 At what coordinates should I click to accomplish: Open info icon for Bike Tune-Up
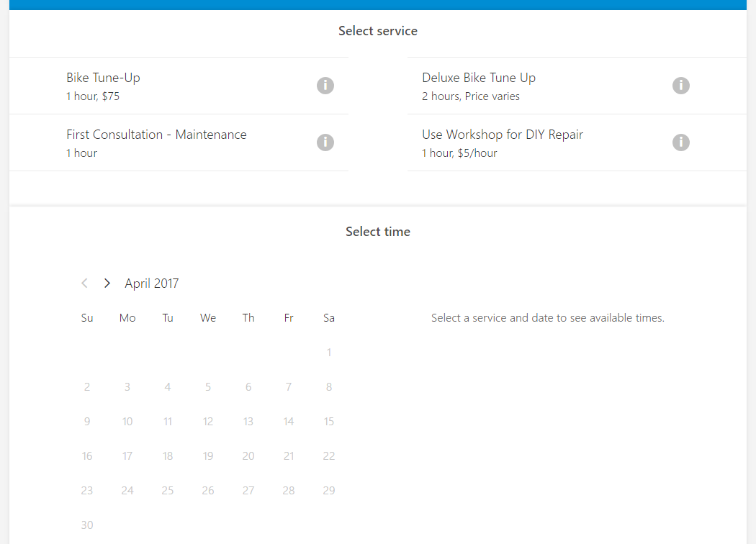coord(325,86)
